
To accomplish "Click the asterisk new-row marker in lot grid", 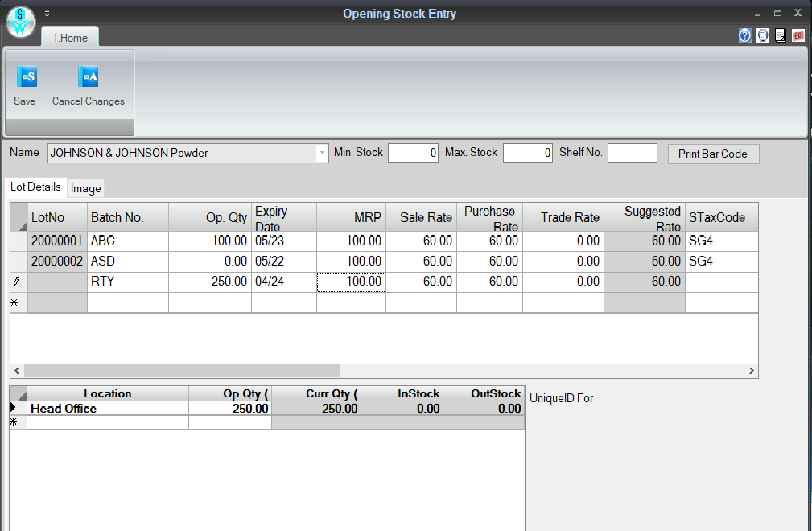I will pyautogui.click(x=19, y=303).
